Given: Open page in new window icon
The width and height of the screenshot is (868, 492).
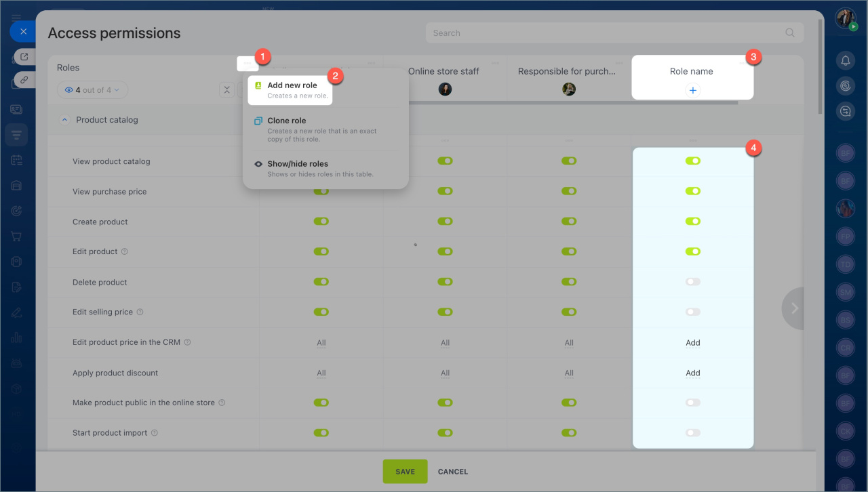Looking at the screenshot, I should click(24, 57).
